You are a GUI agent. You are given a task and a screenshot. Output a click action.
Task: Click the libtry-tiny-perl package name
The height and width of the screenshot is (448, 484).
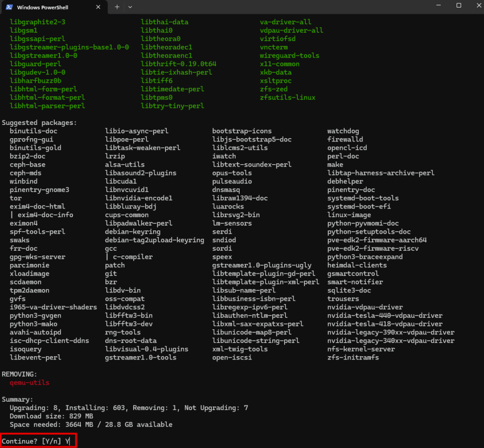[x=172, y=106]
